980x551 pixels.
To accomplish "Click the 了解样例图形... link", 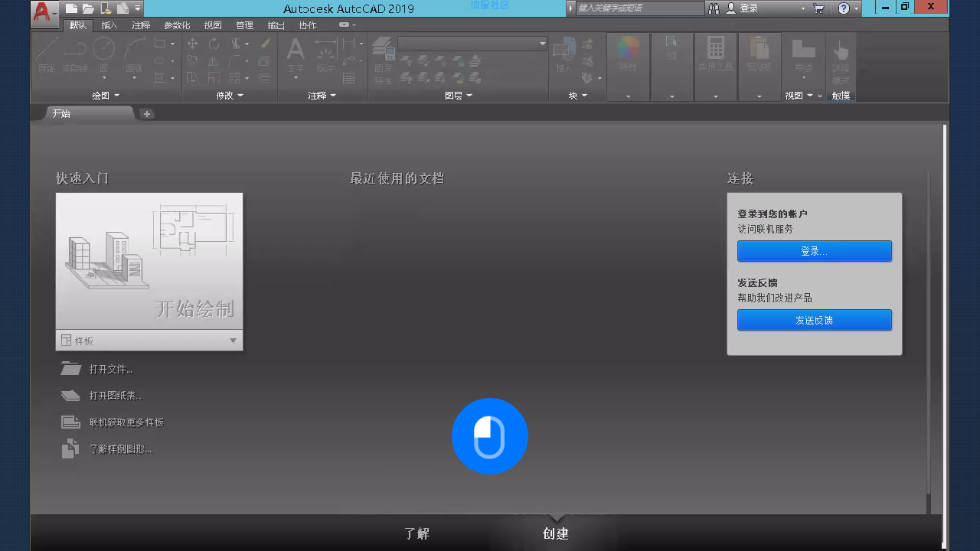I will point(120,449).
